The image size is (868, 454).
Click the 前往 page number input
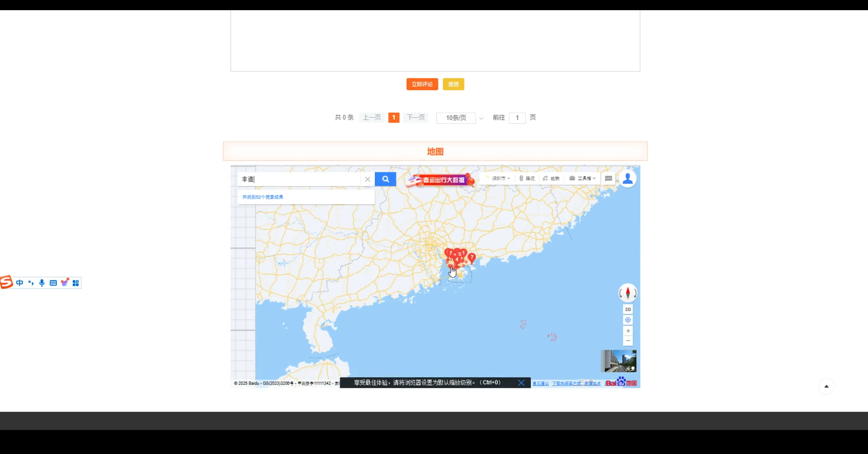tap(517, 118)
